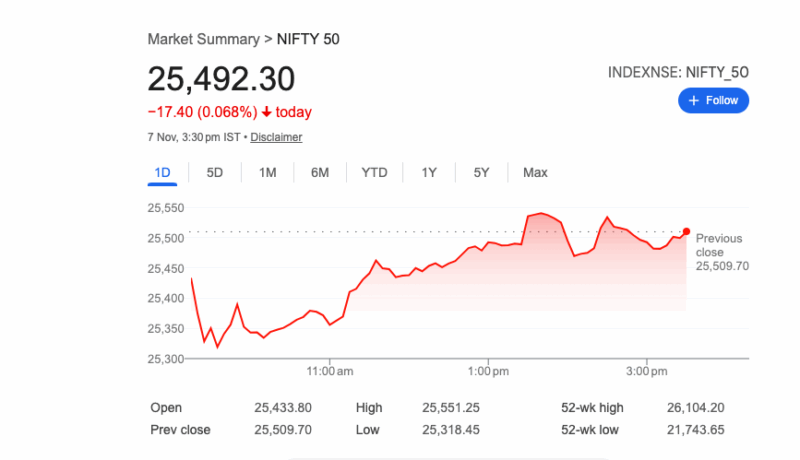Switch to the 1Y chart tab
The width and height of the screenshot is (800, 460).
[x=429, y=173]
